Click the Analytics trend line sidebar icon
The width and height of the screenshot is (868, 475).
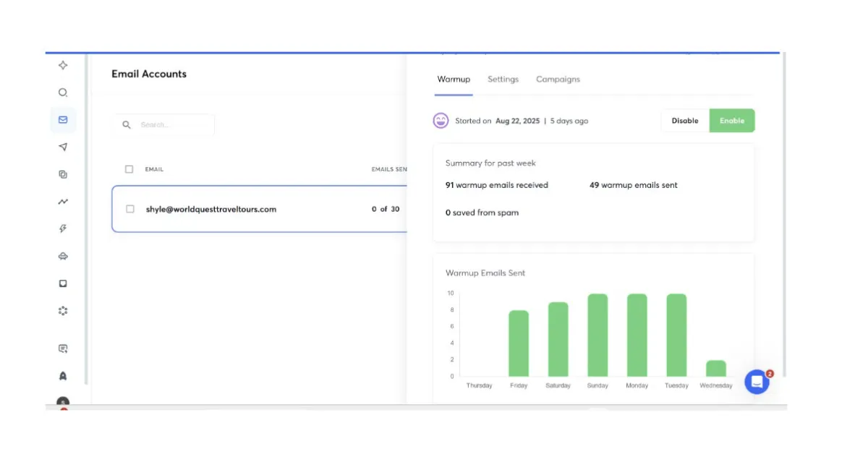63,202
